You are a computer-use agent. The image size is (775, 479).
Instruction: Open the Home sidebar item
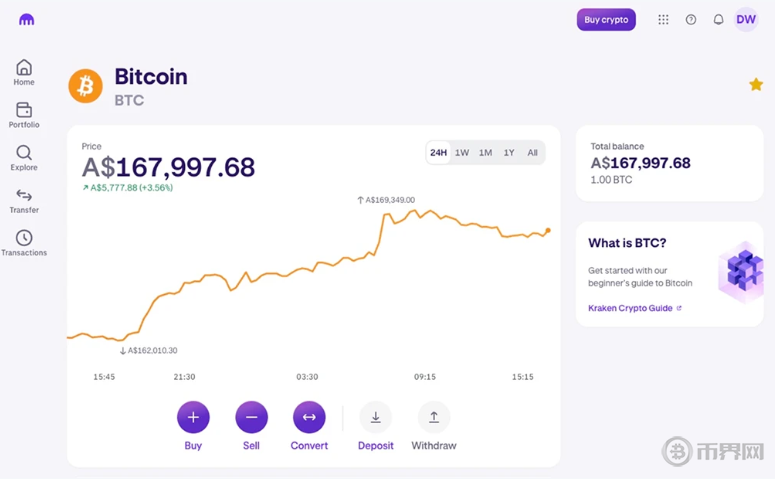click(x=24, y=72)
